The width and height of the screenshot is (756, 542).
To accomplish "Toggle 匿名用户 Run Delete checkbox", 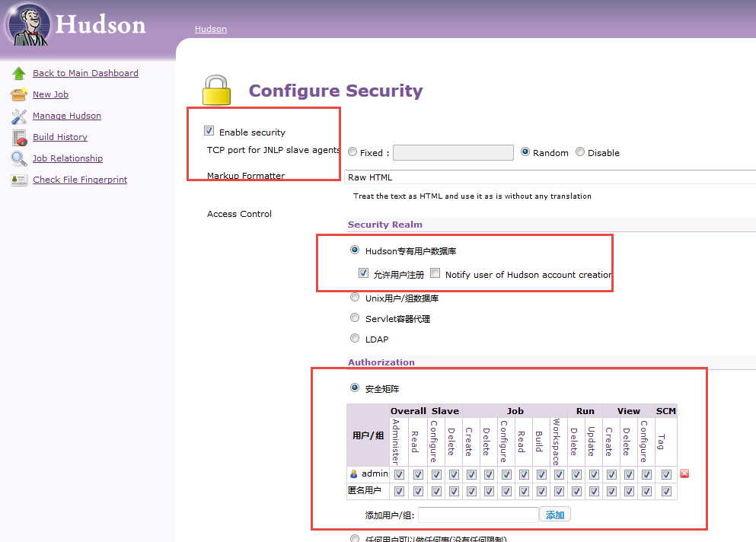I will coord(576,491).
